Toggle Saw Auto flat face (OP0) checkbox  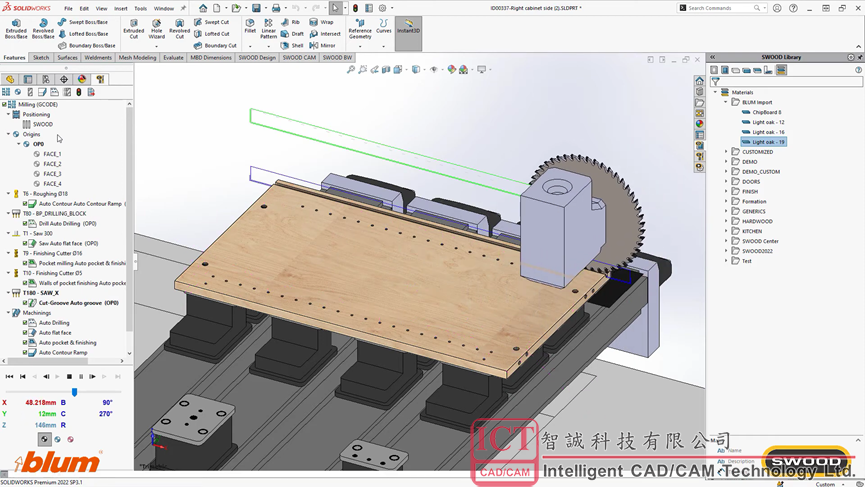[25, 243]
